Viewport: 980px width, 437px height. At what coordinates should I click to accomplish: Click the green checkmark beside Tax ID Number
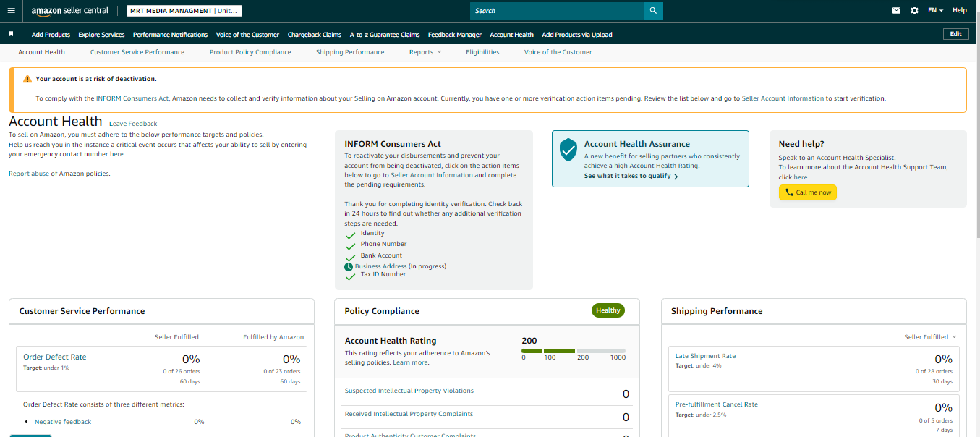[351, 276]
